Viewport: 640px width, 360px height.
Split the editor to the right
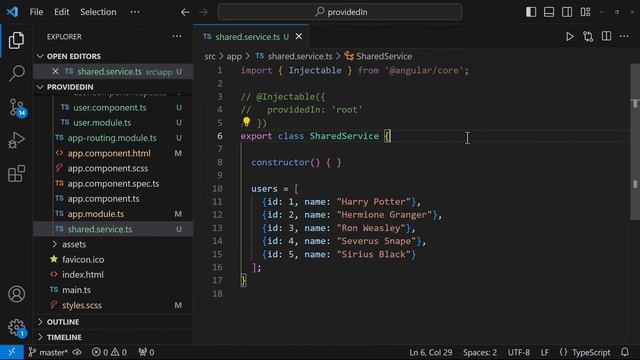tap(607, 36)
